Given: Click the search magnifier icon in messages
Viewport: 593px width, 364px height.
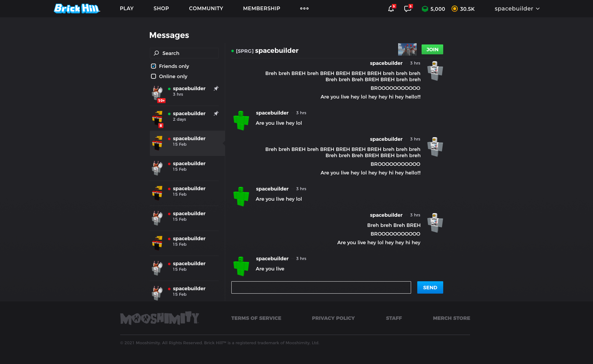Looking at the screenshot, I should (157, 52).
